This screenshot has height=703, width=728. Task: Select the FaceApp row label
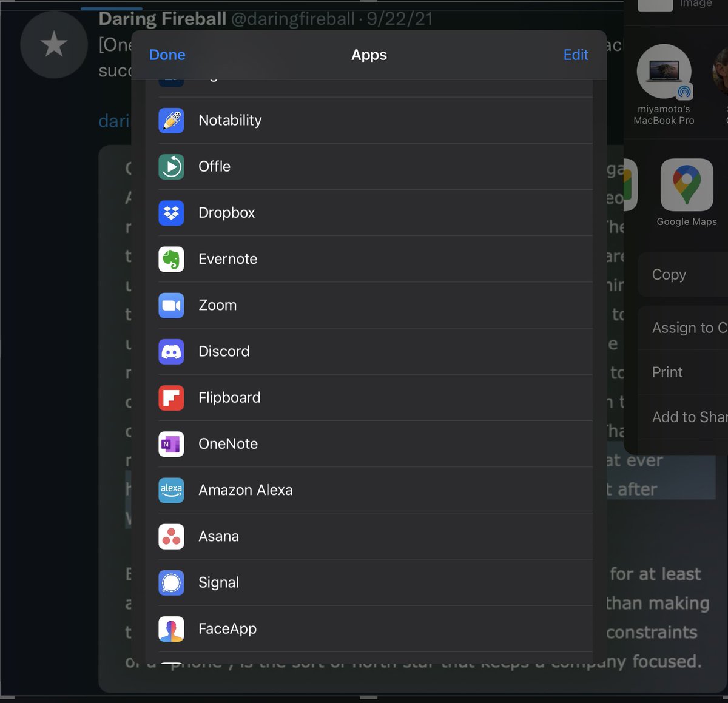click(x=227, y=629)
